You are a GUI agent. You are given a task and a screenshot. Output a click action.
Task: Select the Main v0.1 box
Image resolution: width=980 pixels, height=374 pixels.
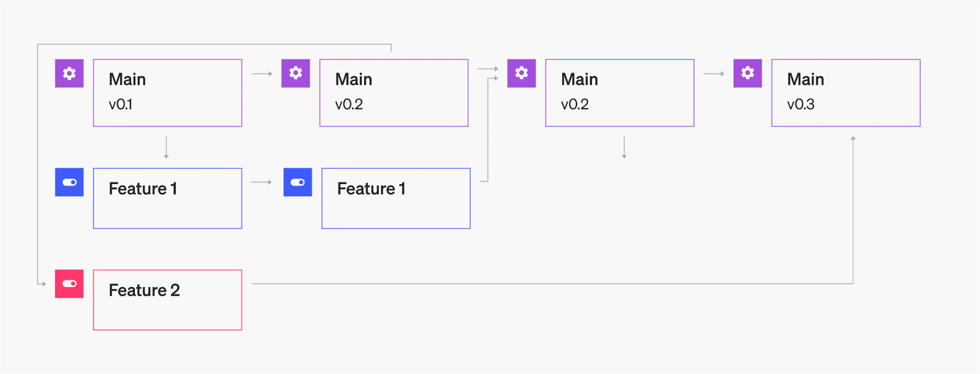click(x=167, y=93)
